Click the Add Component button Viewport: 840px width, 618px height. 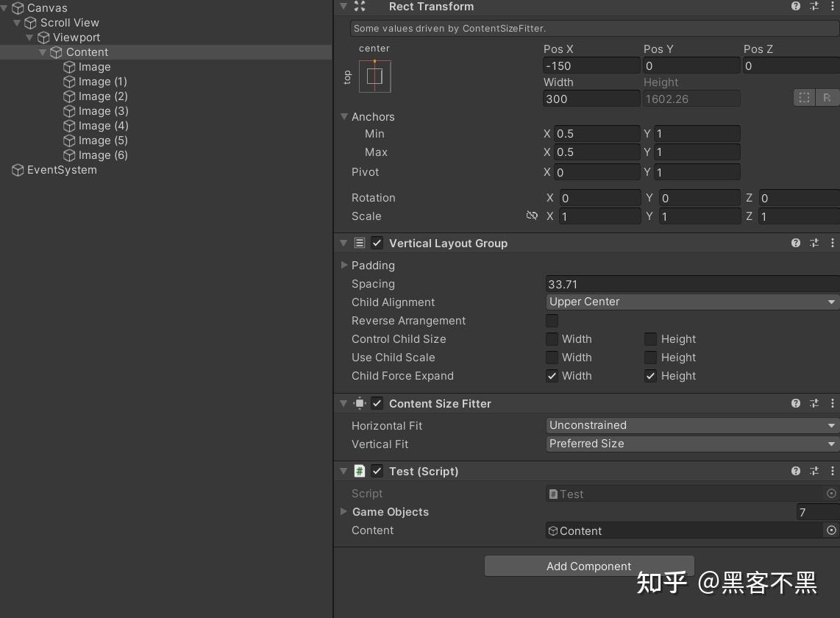[588, 566]
